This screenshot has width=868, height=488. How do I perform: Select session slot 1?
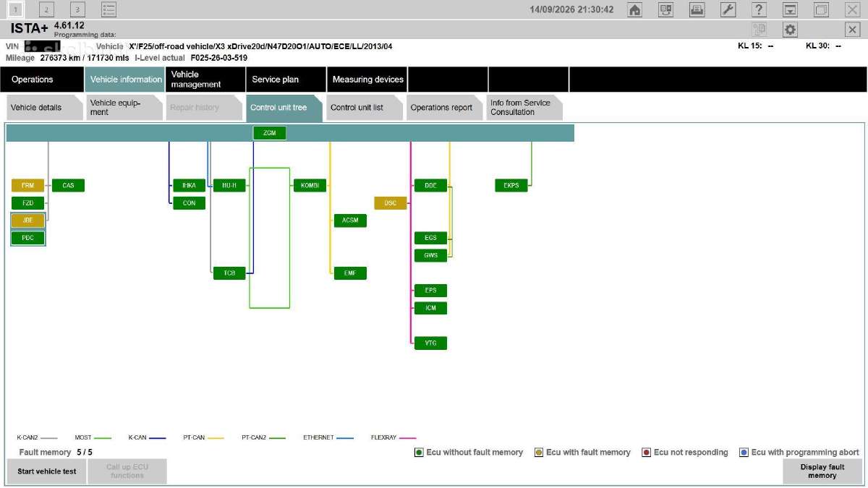pyautogui.click(x=15, y=9)
